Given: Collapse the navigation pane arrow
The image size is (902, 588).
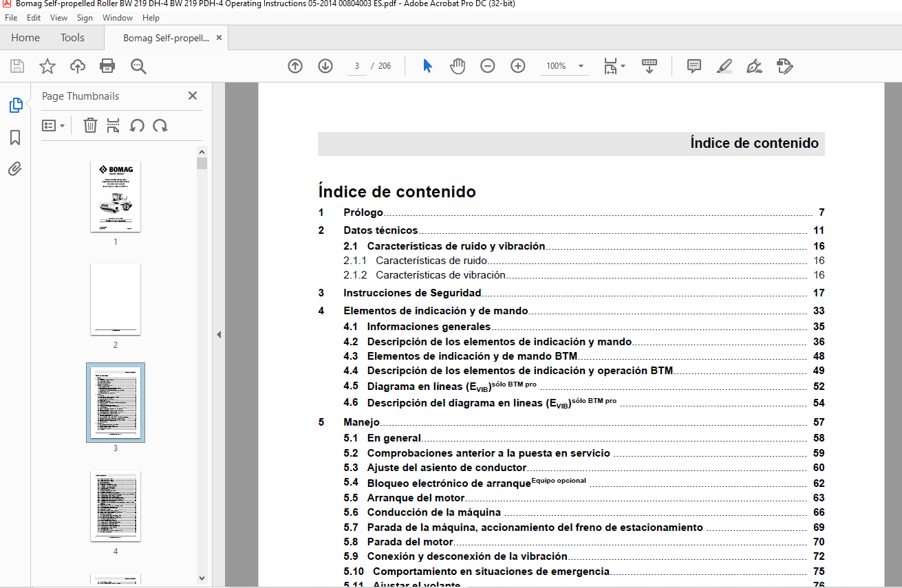Looking at the screenshot, I should pyautogui.click(x=219, y=335).
